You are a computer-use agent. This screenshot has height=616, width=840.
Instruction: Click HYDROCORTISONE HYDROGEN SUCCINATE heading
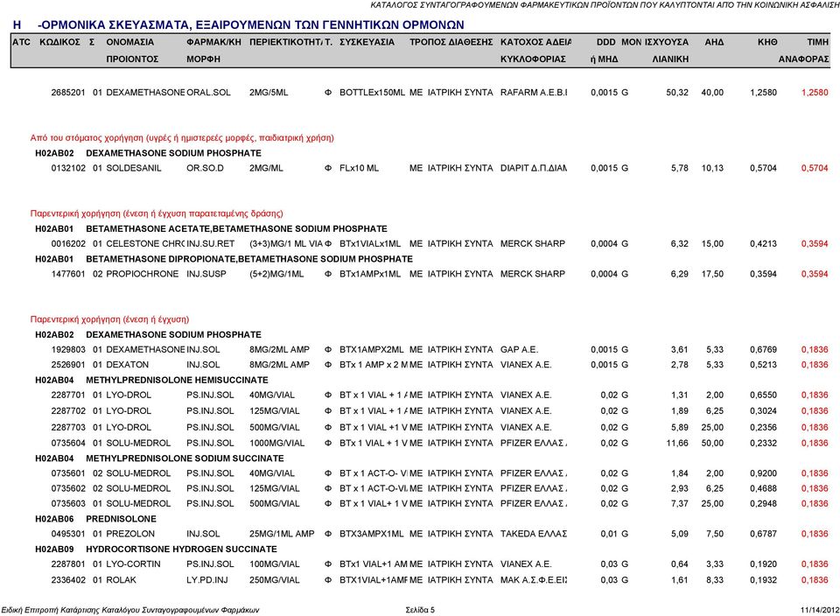point(182,549)
